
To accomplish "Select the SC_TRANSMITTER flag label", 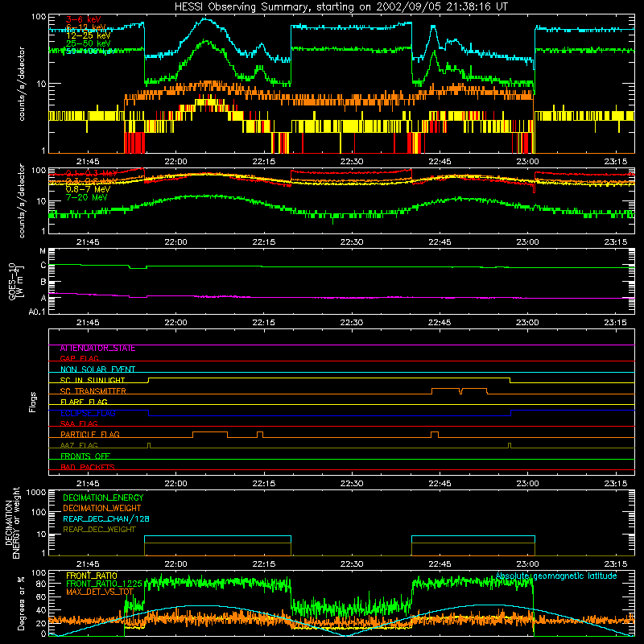I will (x=93, y=391).
